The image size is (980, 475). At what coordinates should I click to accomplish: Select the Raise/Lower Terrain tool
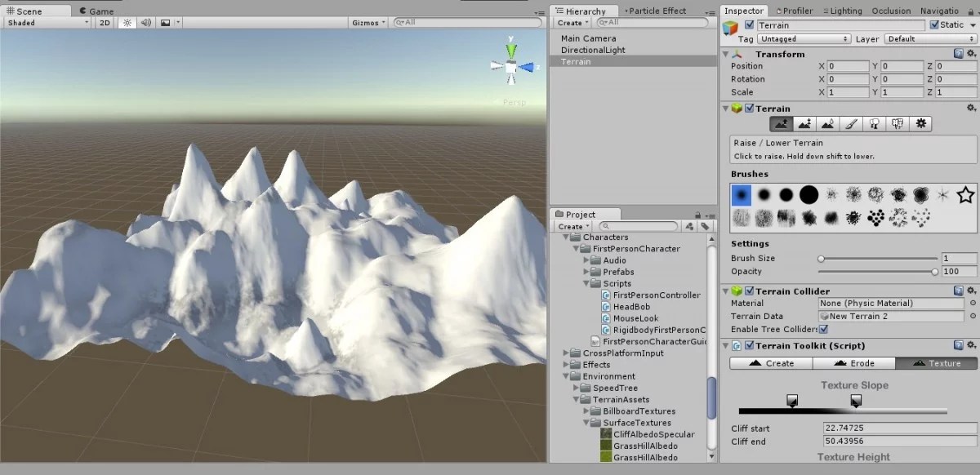(780, 123)
